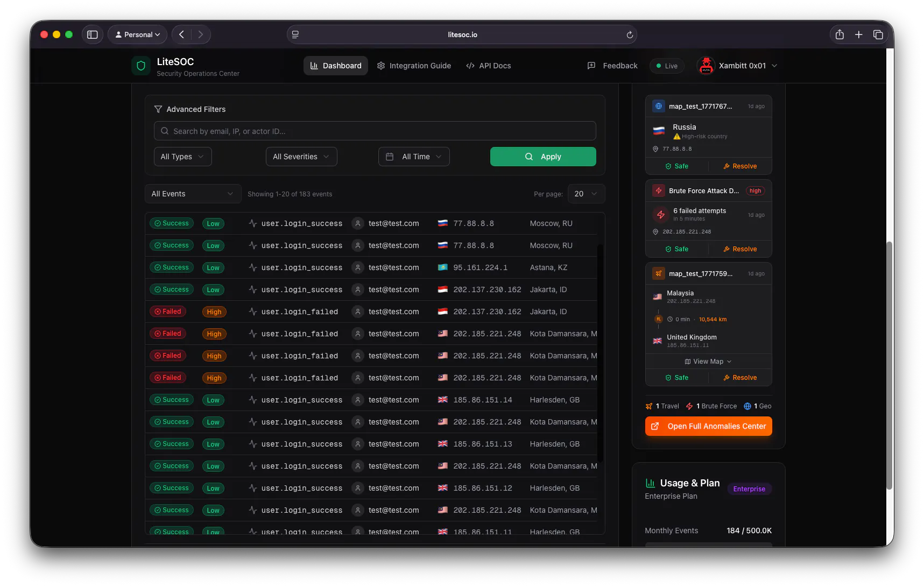Viewport: 924px width, 587px height.
Task: Toggle the Live status indicator
Action: click(667, 66)
